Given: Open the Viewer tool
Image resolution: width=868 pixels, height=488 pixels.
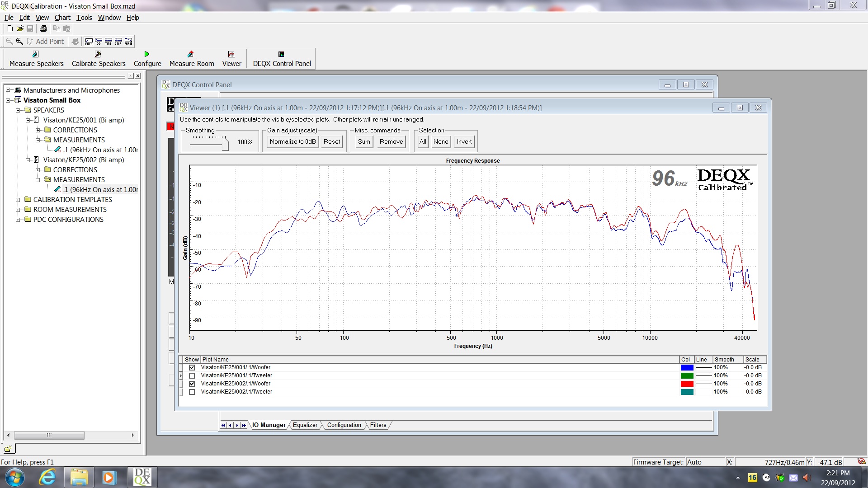Looking at the screenshot, I should [231, 59].
